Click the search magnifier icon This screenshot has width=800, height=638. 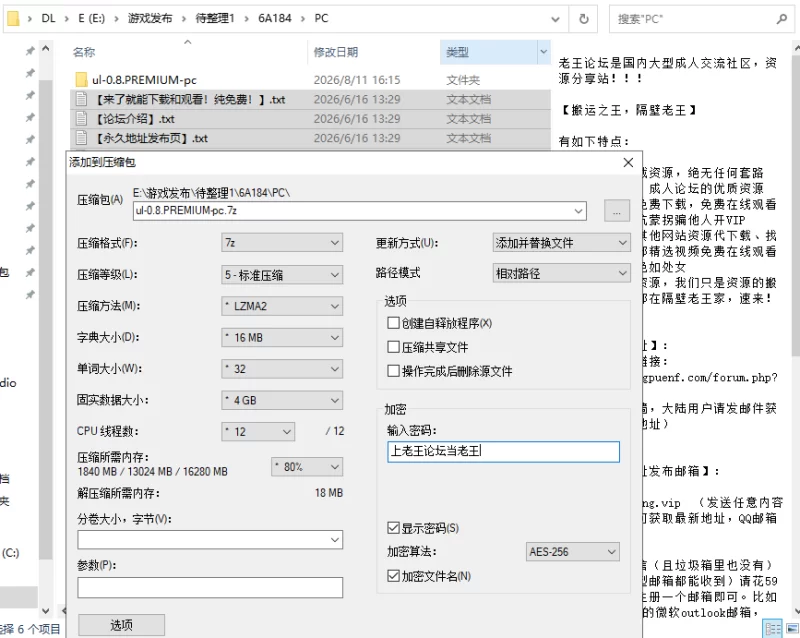pos(782,19)
